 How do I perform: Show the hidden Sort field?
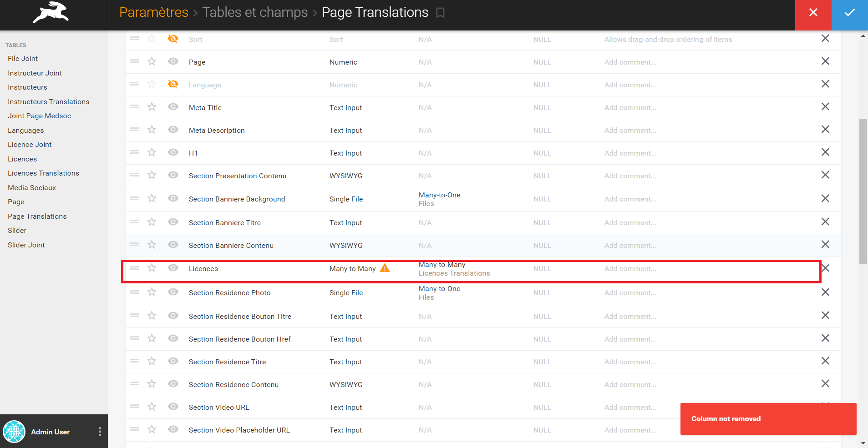coord(173,39)
